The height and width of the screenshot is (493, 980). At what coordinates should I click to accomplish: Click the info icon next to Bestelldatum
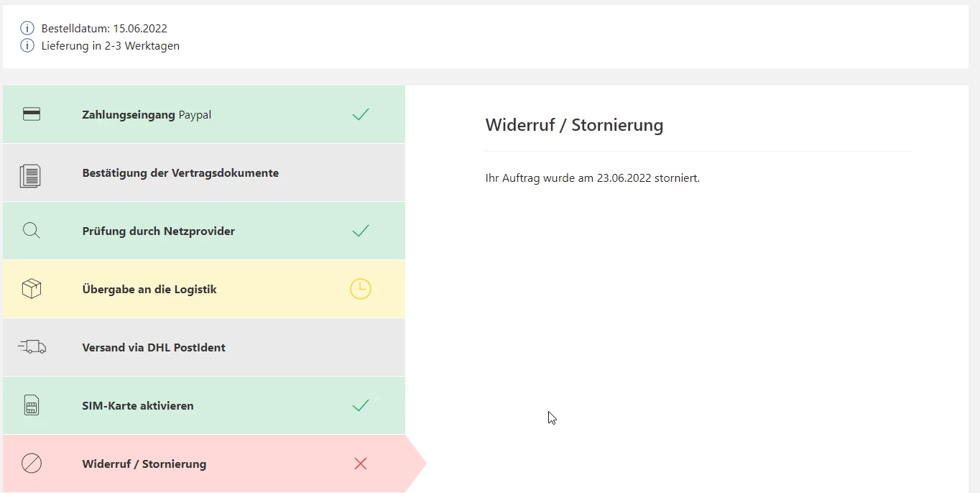pyautogui.click(x=27, y=29)
